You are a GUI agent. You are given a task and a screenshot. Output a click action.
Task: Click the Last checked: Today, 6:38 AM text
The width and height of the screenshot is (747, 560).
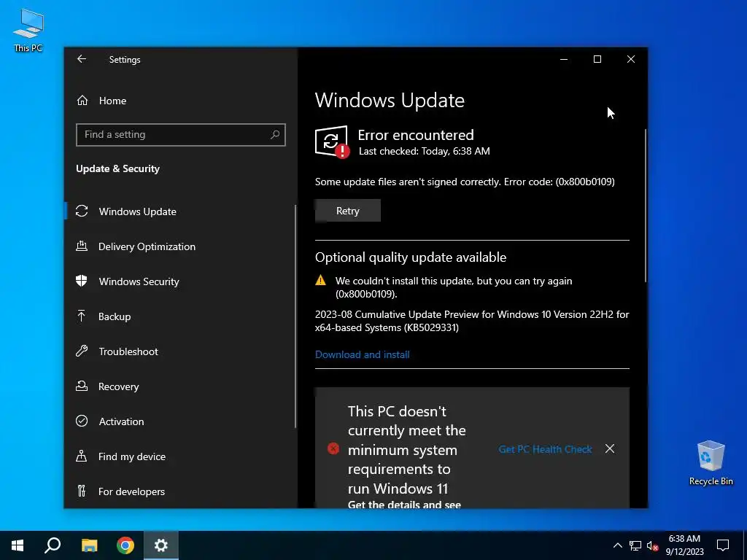tap(424, 152)
